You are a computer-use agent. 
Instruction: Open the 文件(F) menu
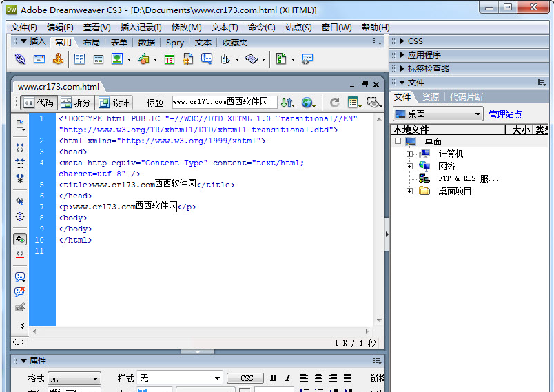tap(23, 28)
